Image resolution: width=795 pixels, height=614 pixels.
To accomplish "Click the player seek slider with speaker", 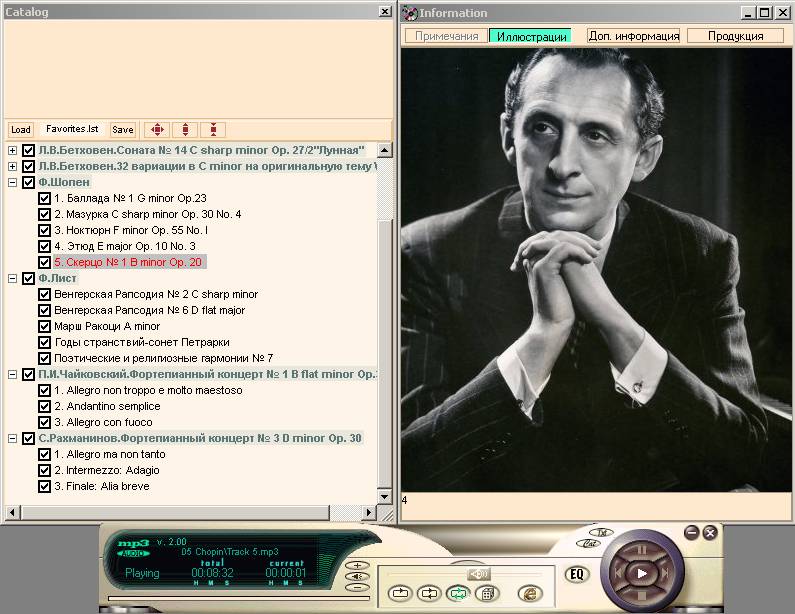I will [x=479, y=573].
